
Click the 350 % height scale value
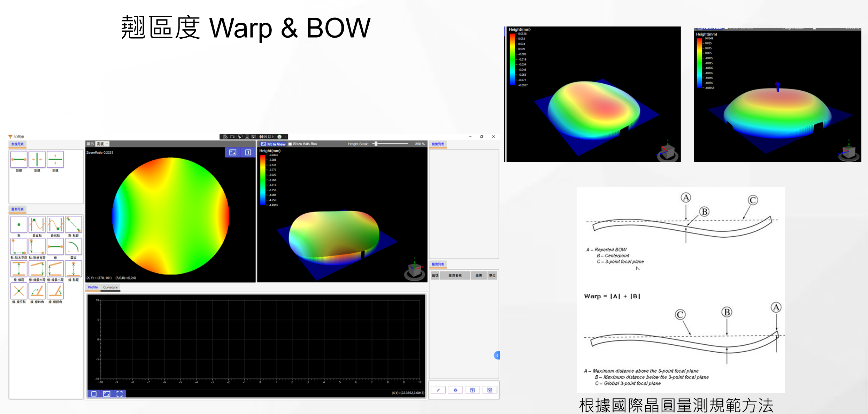[420, 144]
